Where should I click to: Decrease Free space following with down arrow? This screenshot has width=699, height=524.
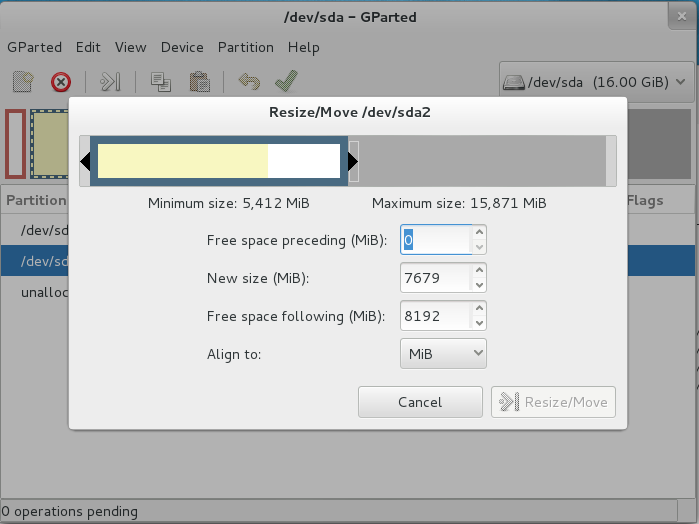coord(479,323)
